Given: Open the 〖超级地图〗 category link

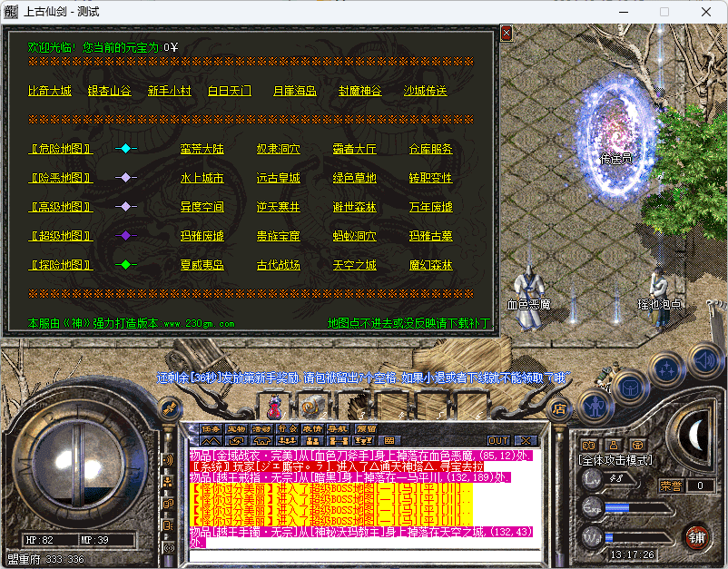Looking at the screenshot, I should tap(61, 236).
